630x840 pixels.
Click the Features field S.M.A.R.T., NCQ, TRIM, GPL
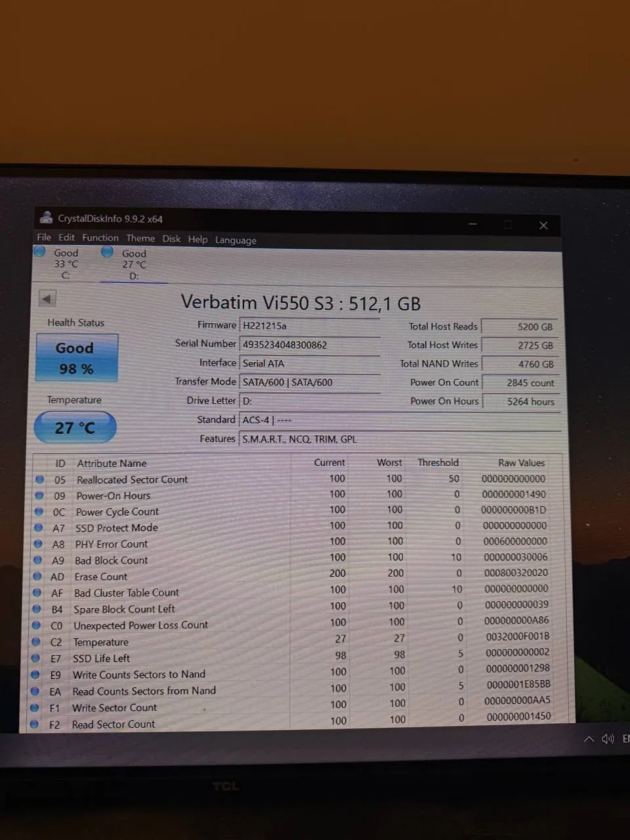[400, 439]
